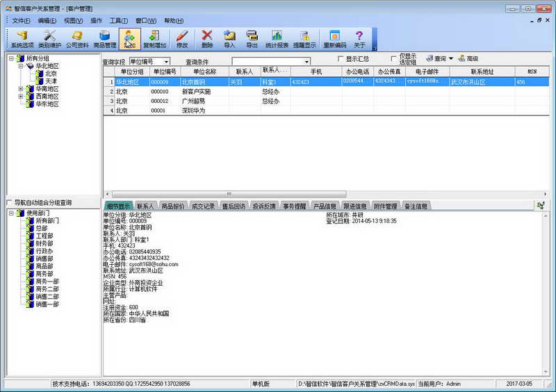Switch to the 商品报价 tab

(x=172, y=206)
